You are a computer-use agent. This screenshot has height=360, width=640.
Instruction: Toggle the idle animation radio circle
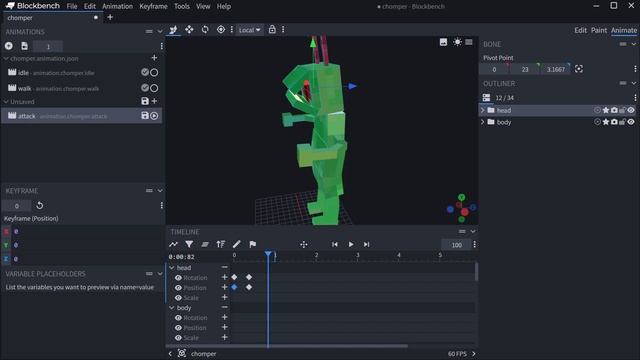pyautogui.click(x=154, y=72)
